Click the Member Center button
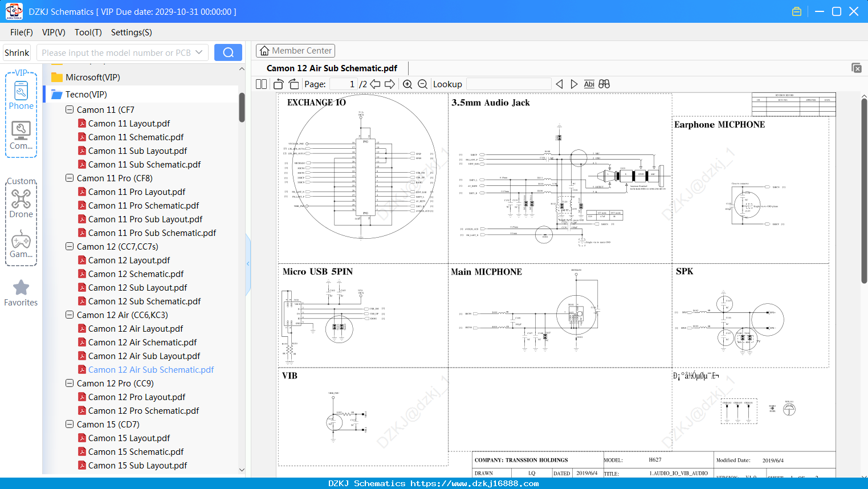This screenshot has width=868, height=489. pos(295,51)
